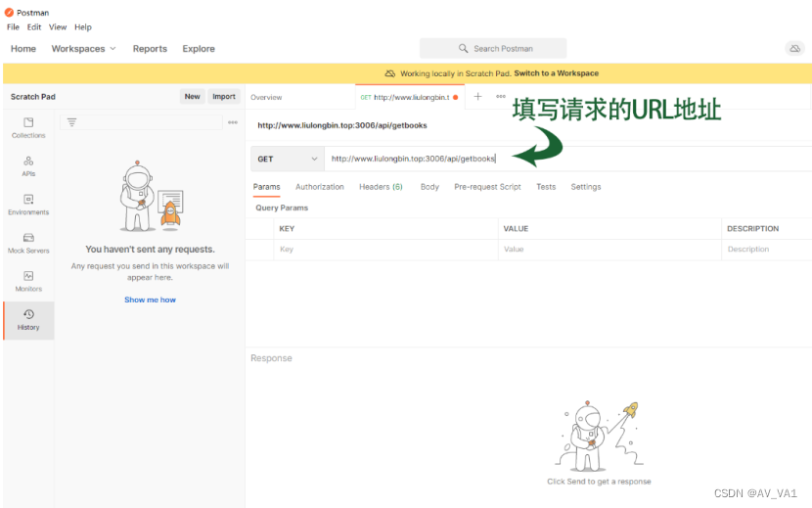Open the Environments sidebar icon

click(28, 205)
